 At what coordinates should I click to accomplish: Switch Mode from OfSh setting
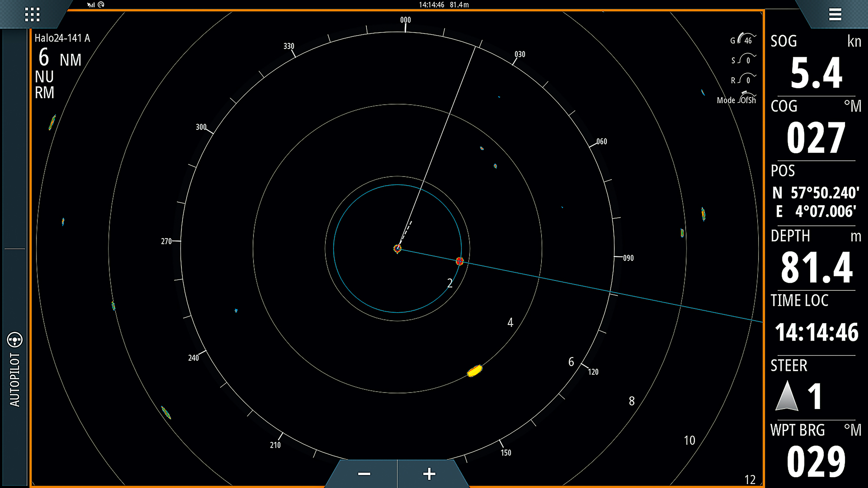coord(747,100)
